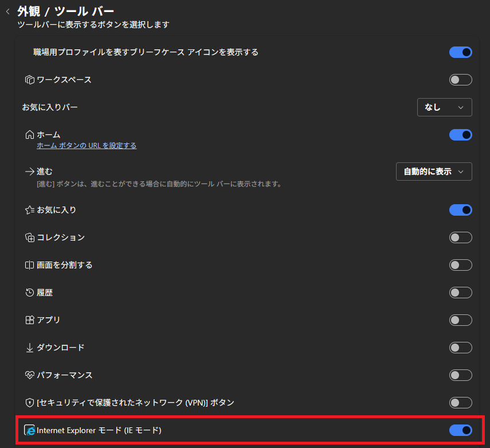Turn off the ホーム button toggle

click(x=461, y=135)
